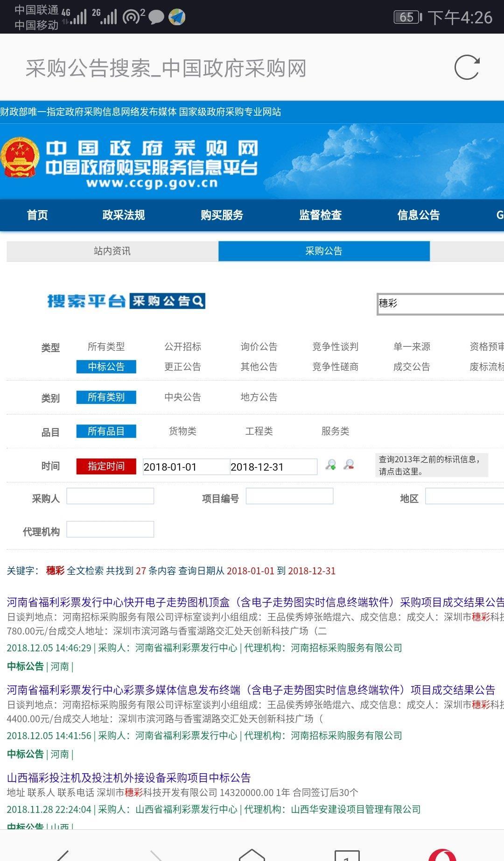Tap the browser reload icon
504x861 pixels.
coord(467,68)
